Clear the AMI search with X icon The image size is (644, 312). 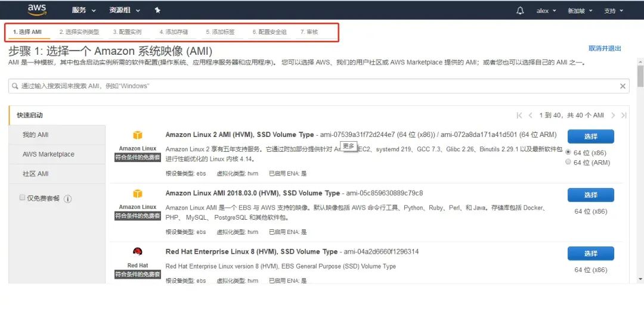(x=623, y=86)
